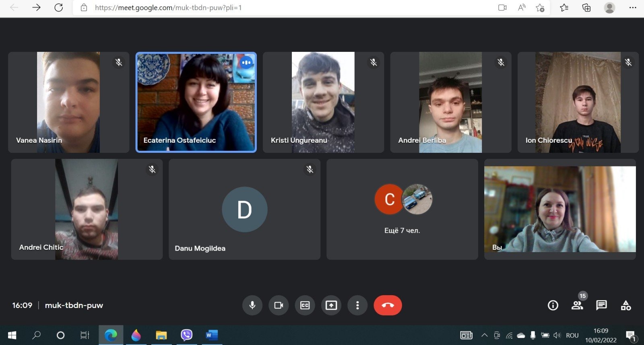Refresh the browser page
Viewport: 644px width, 345px height.
pos(59,8)
